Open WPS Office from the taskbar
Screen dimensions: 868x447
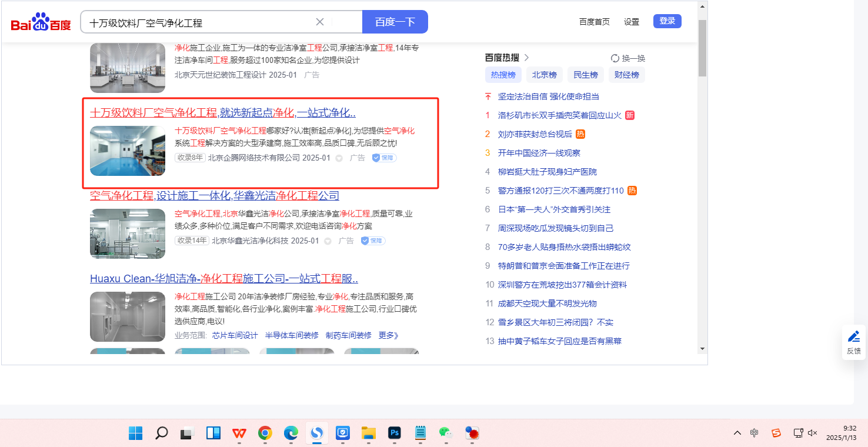239,433
